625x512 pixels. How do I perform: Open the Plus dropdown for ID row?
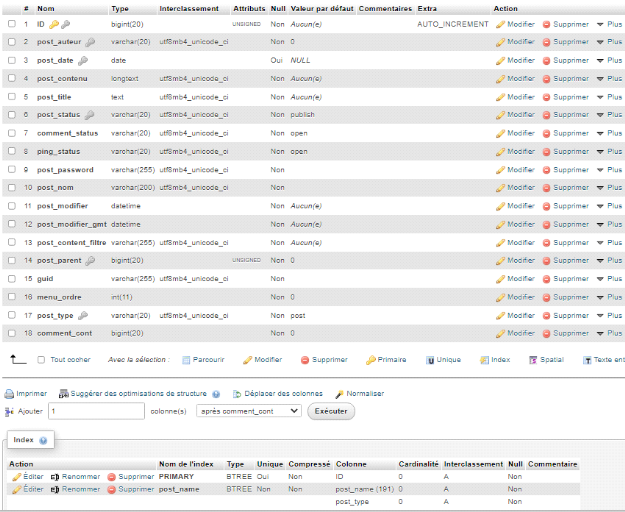click(x=609, y=24)
